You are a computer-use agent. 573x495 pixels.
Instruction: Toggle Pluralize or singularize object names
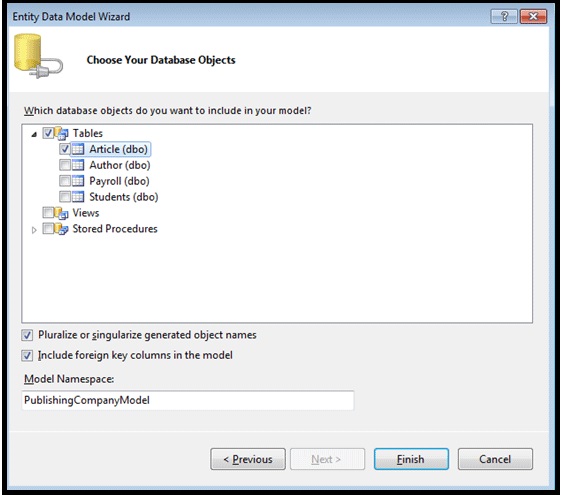tap(27, 335)
